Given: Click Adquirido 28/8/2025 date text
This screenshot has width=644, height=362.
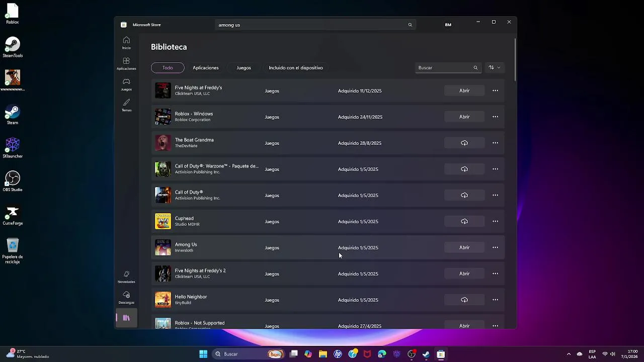Looking at the screenshot, I should click(x=360, y=143).
